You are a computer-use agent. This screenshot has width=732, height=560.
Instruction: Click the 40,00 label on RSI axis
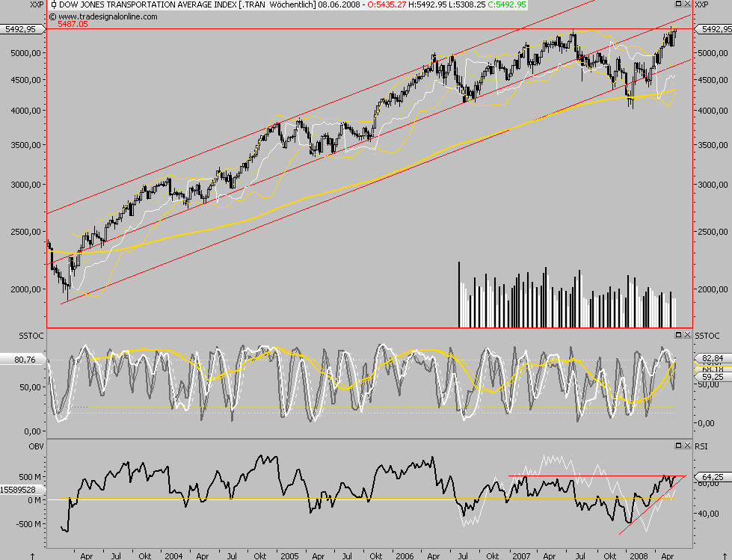[708, 514]
